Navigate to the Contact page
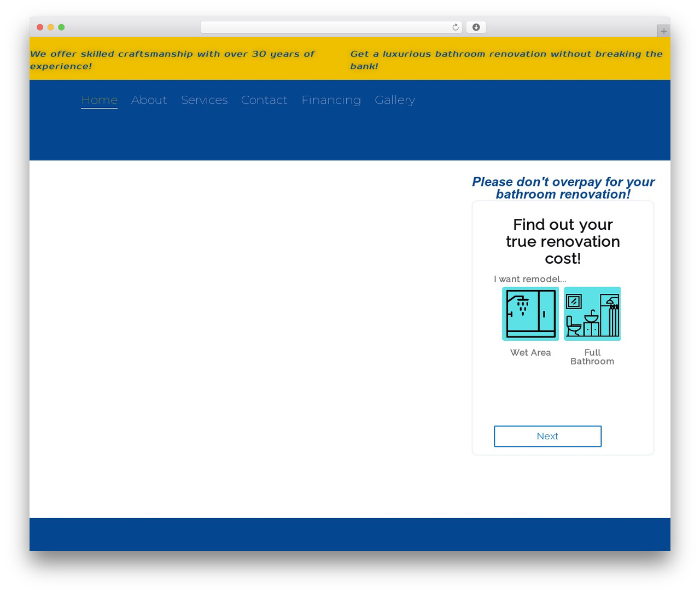This screenshot has width=700, height=593. 264,100
